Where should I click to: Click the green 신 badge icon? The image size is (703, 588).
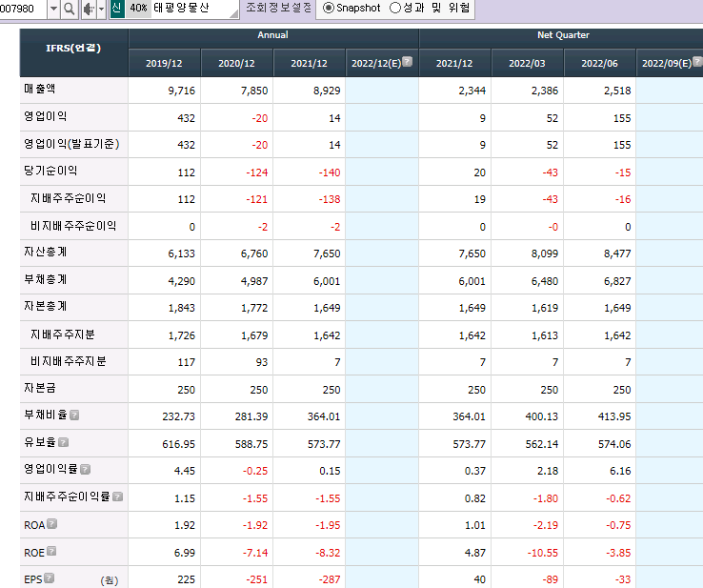[x=117, y=8]
